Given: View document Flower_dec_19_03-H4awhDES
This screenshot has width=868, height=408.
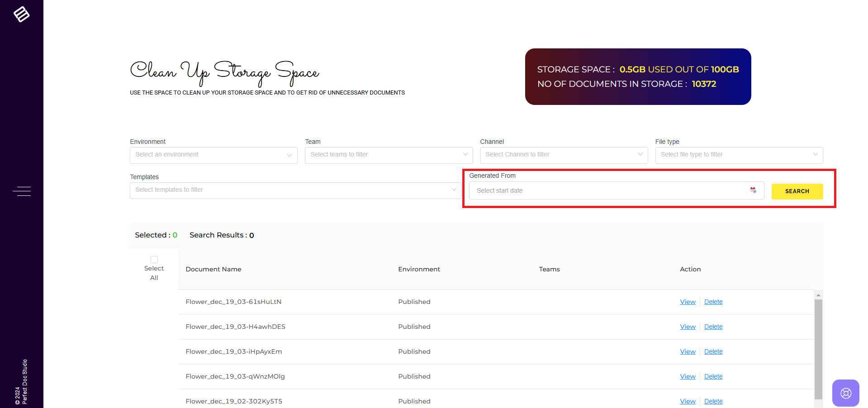Looking at the screenshot, I should pyautogui.click(x=688, y=327).
